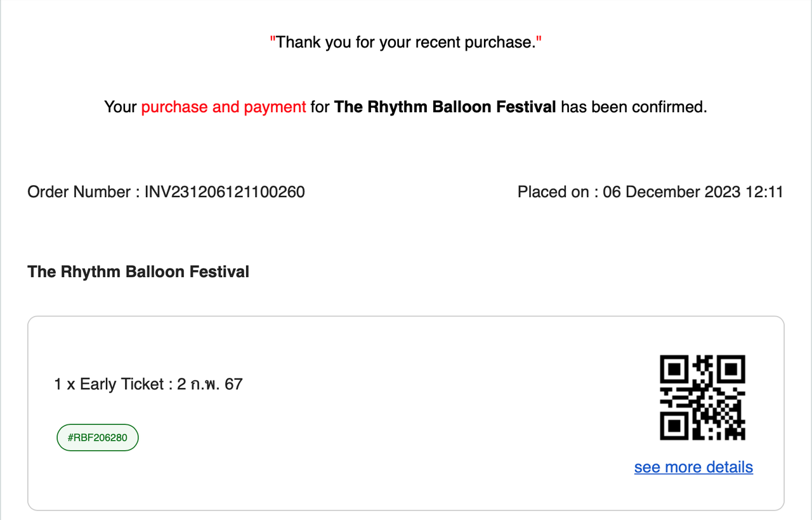
Task: Click the has been confirmed text
Action: pos(633,107)
